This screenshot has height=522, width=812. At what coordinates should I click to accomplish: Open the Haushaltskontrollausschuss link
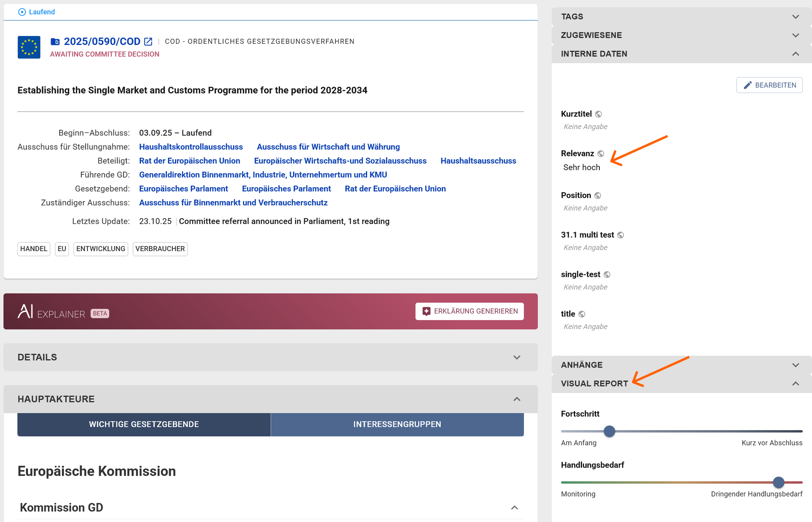click(191, 147)
